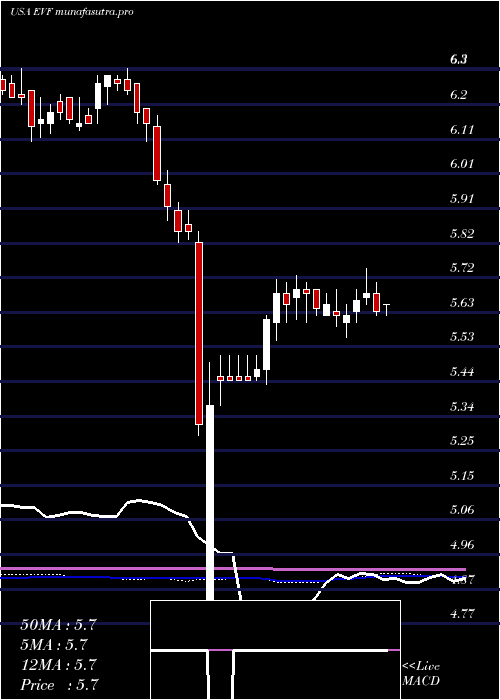The image size is (500, 700).
Task: Click the 5.72 price axis label
Action: click(x=462, y=268)
